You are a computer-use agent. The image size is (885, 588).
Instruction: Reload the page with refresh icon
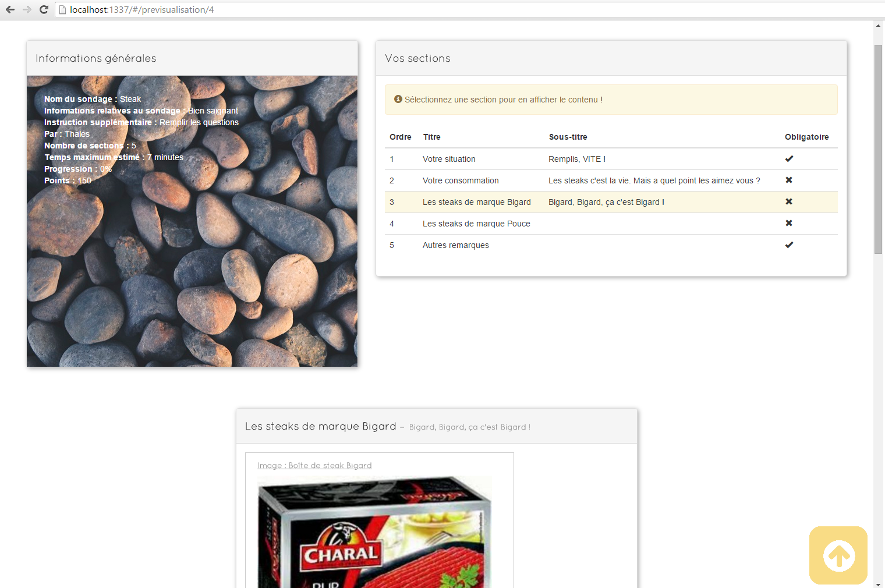[x=44, y=9]
